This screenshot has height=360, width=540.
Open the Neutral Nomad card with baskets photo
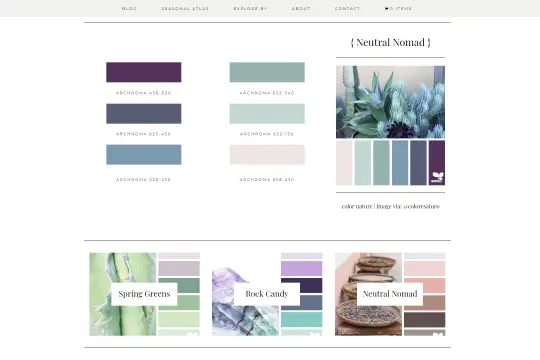pyautogui.click(x=390, y=294)
